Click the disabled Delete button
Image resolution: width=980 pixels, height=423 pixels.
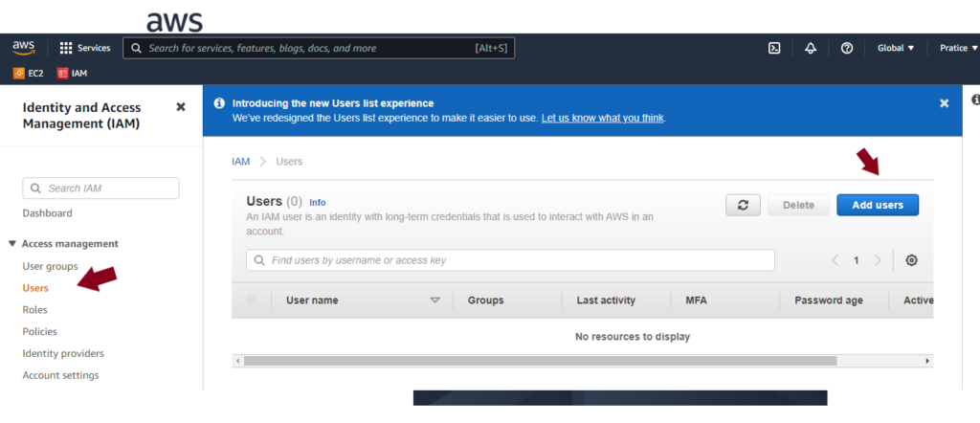point(798,205)
